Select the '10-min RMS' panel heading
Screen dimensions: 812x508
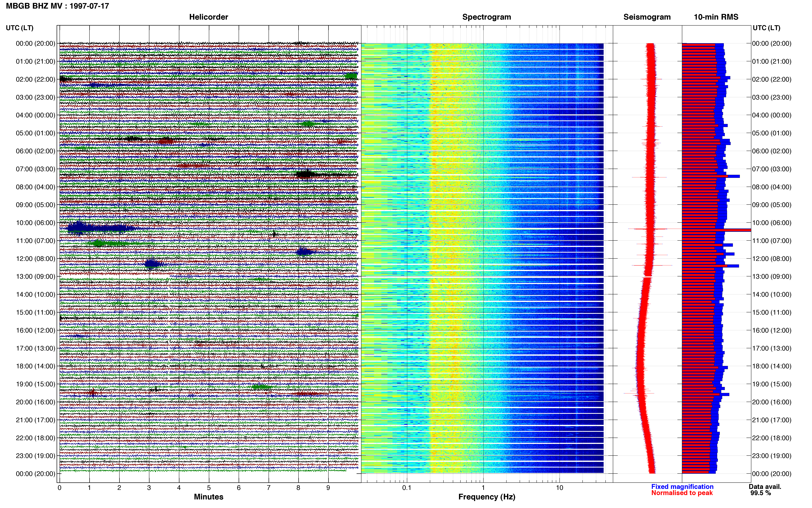pyautogui.click(x=716, y=17)
